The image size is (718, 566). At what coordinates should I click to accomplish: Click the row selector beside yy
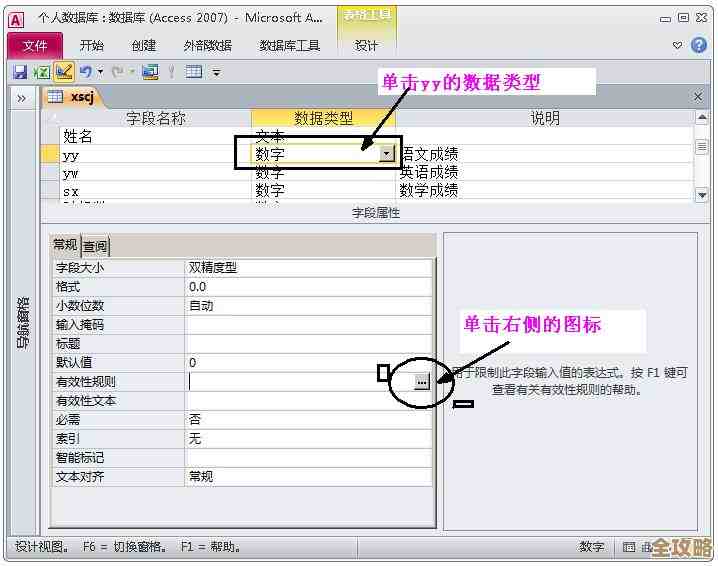click(x=50, y=155)
